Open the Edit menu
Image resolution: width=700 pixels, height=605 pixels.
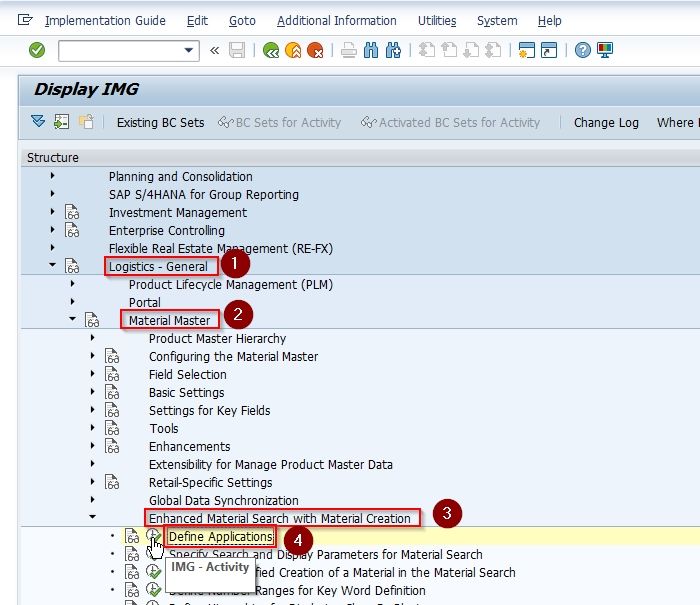(x=197, y=21)
